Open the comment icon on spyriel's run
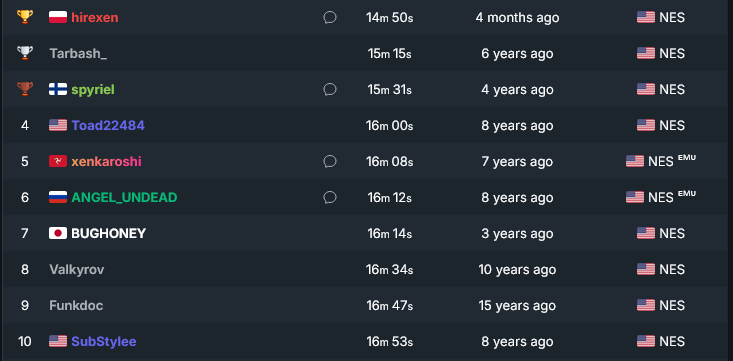This screenshot has height=361, width=733. point(330,89)
